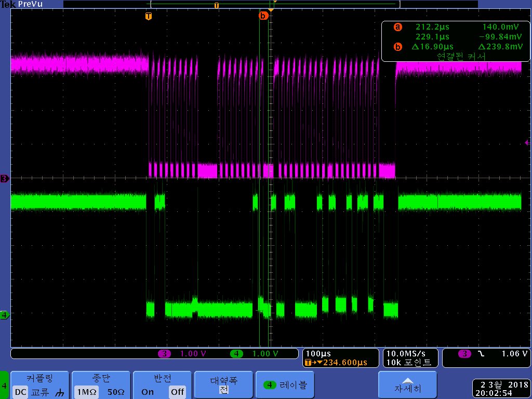Click the 10k 포인트 record length readout
Viewport: 532px width, 399px height.
[408, 362]
